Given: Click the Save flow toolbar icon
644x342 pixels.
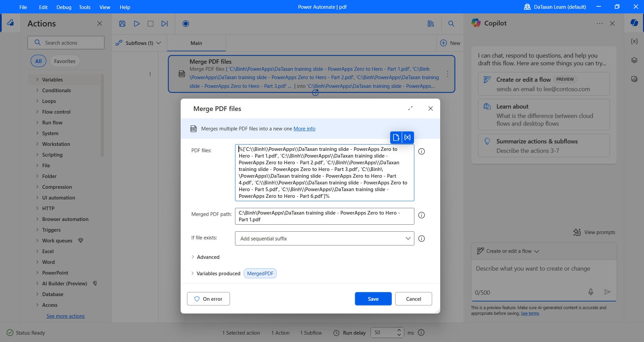Looking at the screenshot, I should (x=122, y=23).
